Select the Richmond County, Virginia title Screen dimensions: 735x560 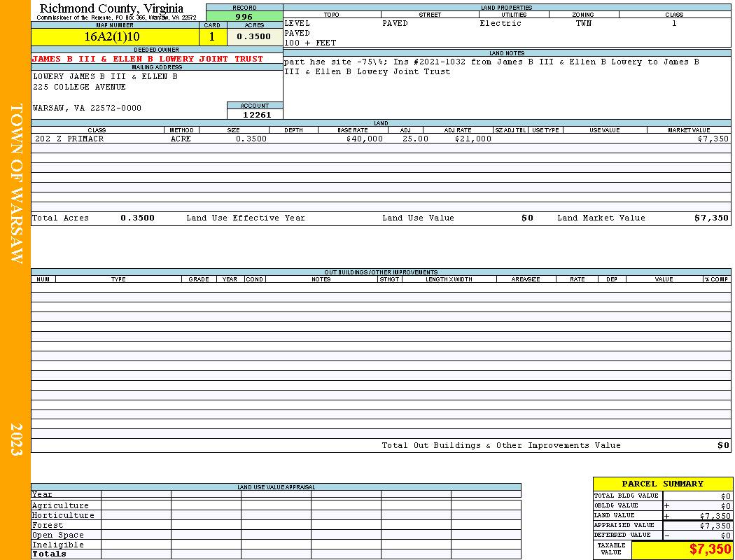[111, 8]
